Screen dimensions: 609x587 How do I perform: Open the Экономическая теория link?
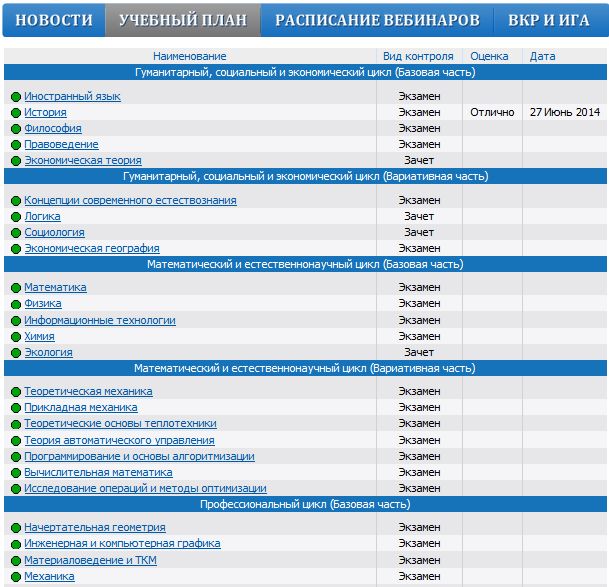(83, 160)
